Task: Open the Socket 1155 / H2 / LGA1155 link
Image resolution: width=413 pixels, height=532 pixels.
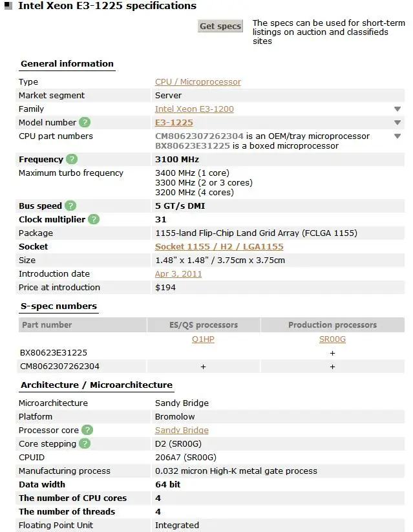Action: (219, 246)
